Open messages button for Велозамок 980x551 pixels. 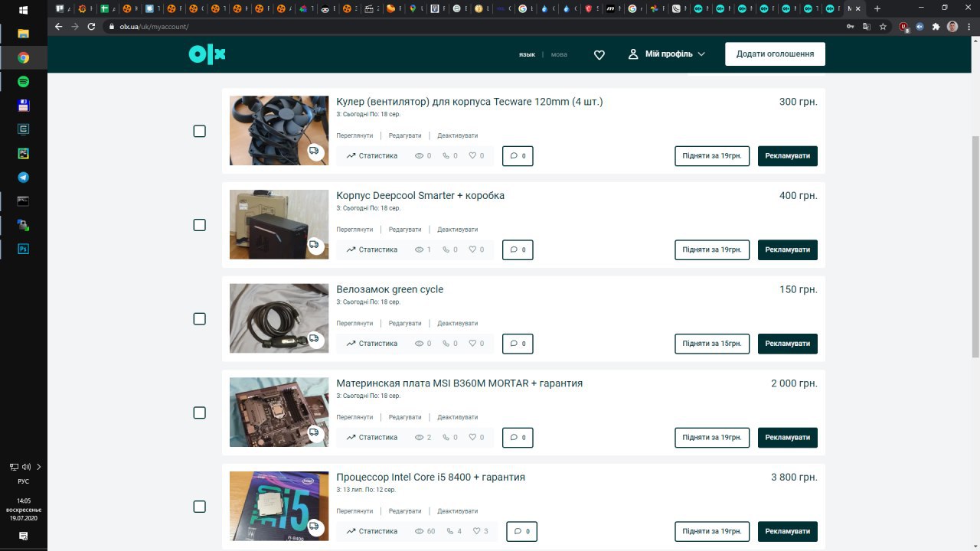(x=518, y=344)
